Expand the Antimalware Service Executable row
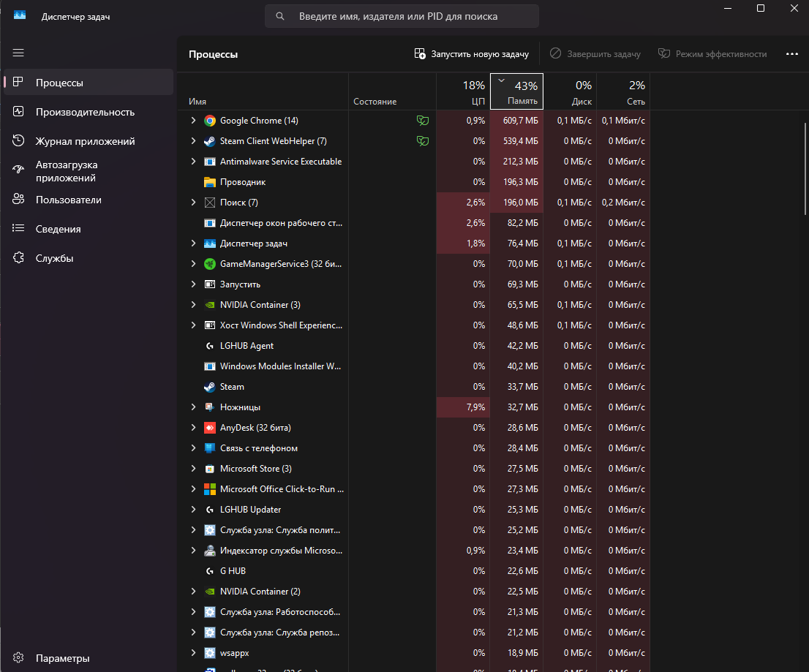This screenshot has height=672, width=809. point(194,162)
